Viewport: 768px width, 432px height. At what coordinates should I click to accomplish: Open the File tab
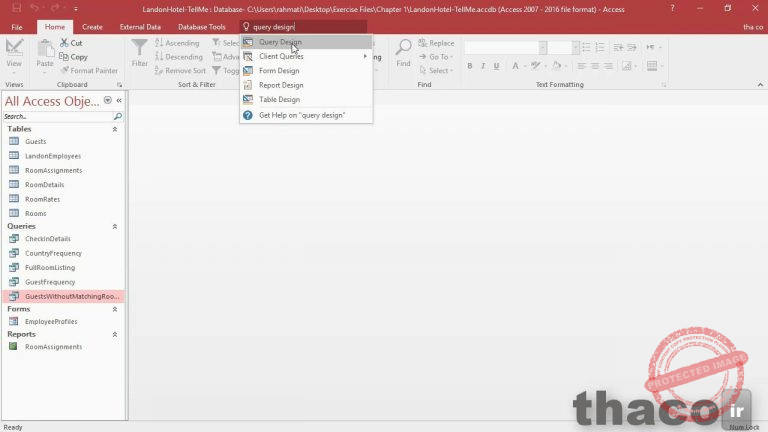coord(17,27)
